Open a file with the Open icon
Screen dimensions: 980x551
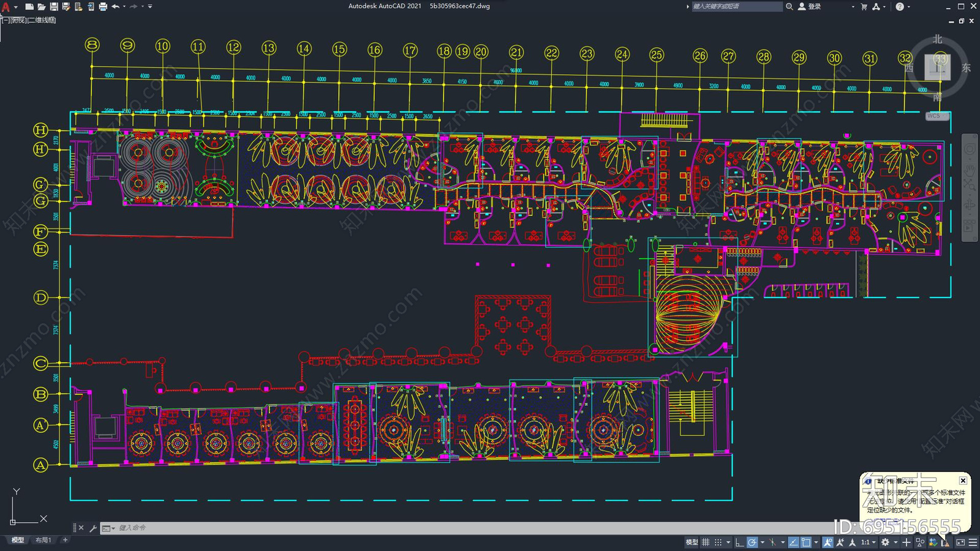[x=41, y=7]
